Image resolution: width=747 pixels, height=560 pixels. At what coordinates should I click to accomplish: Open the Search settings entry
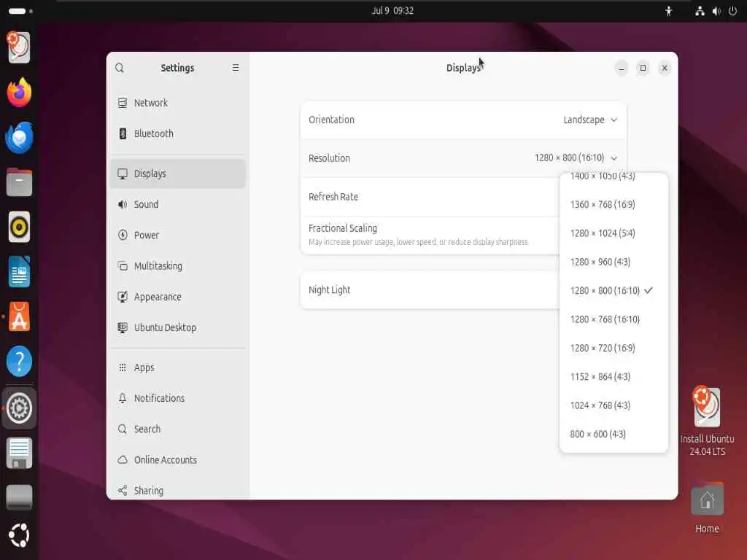177,429
